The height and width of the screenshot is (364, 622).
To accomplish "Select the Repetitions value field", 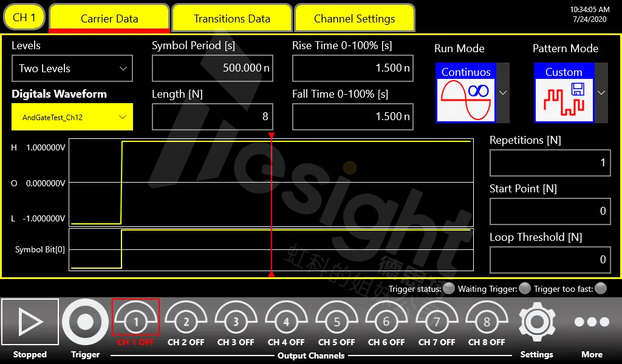I will [550, 163].
